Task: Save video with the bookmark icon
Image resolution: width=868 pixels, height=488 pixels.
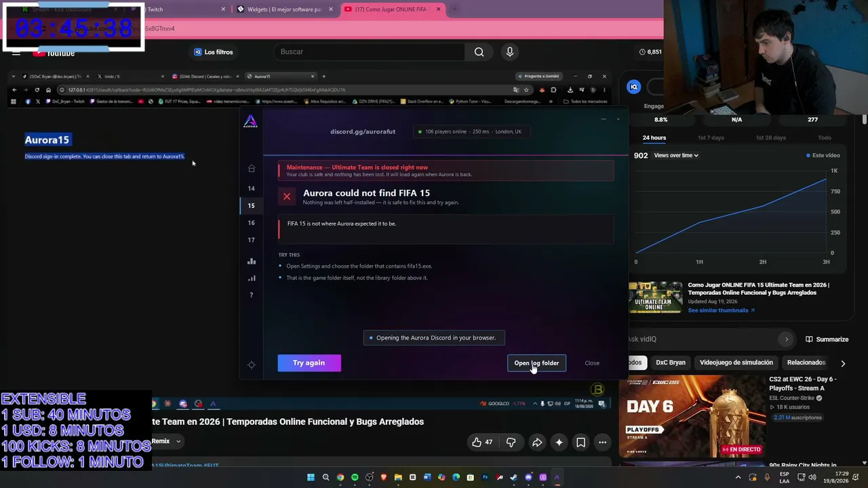Action: click(x=581, y=443)
